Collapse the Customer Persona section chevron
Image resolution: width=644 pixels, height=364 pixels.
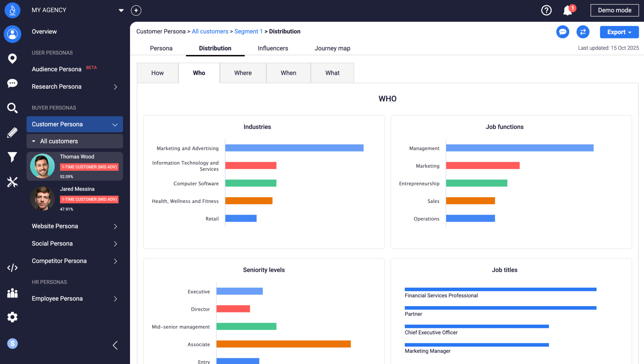tap(115, 124)
